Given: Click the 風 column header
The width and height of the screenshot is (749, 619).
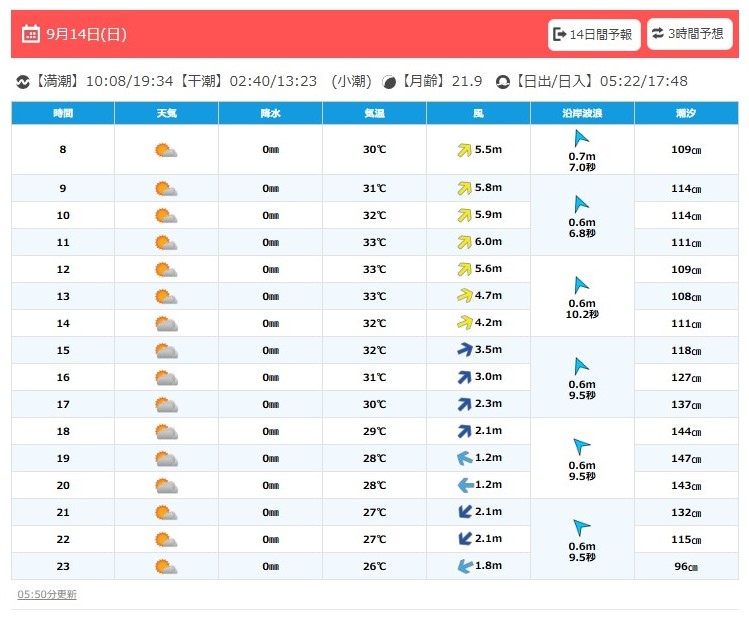Looking at the screenshot, I should pos(478,113).
